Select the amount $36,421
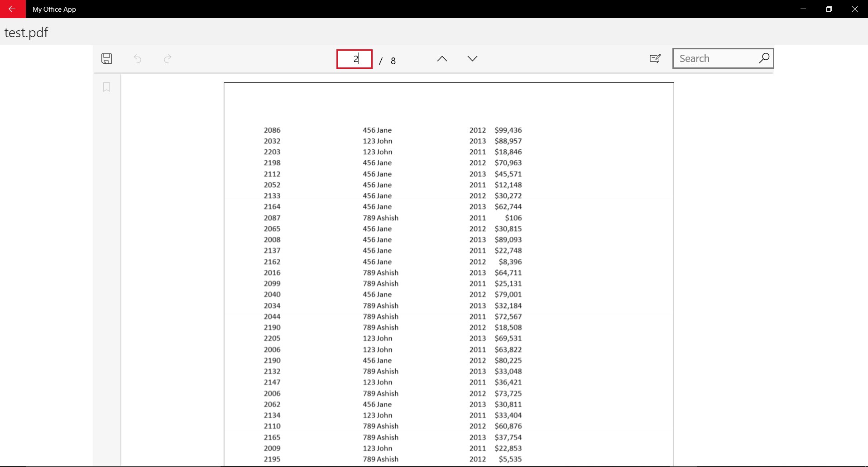Image resolution: width=868 pixels, height=467 pixels. 508,382
